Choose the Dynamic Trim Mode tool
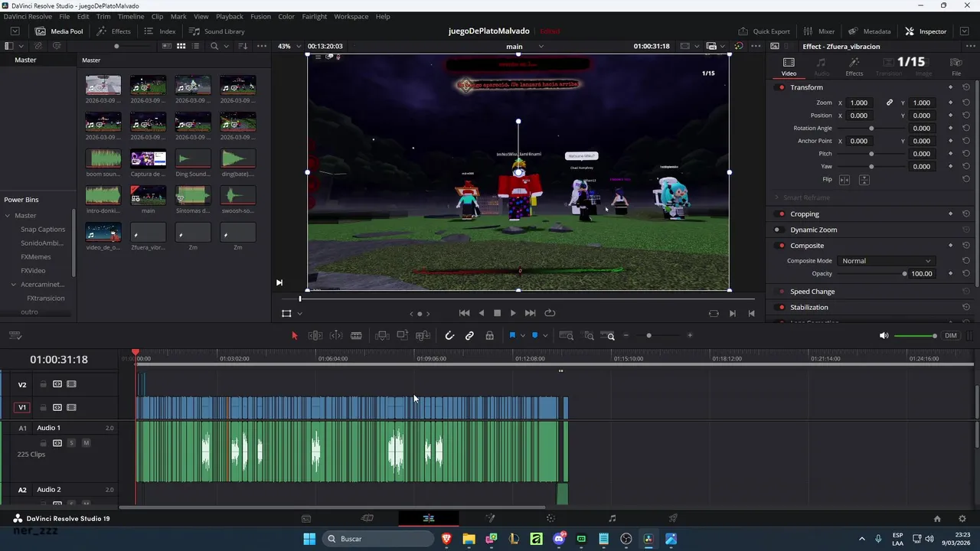Viewport: 980px width, 551px height. point(336,335)
